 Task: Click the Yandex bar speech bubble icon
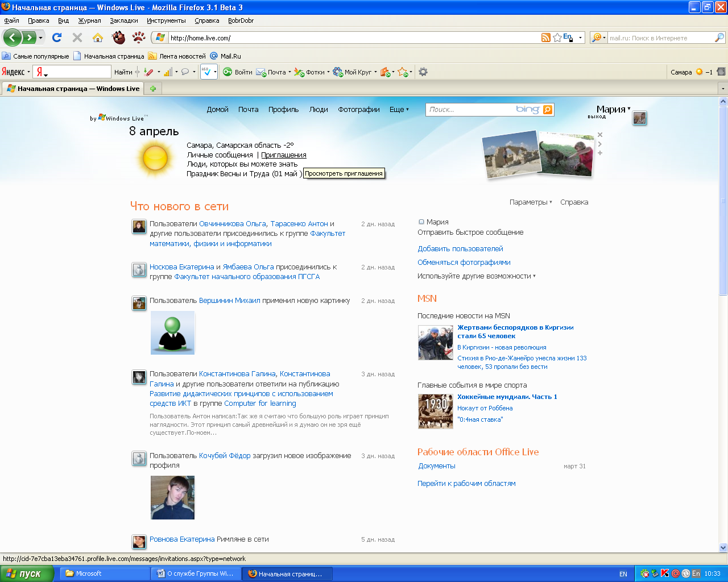click(x=185, y=72)
